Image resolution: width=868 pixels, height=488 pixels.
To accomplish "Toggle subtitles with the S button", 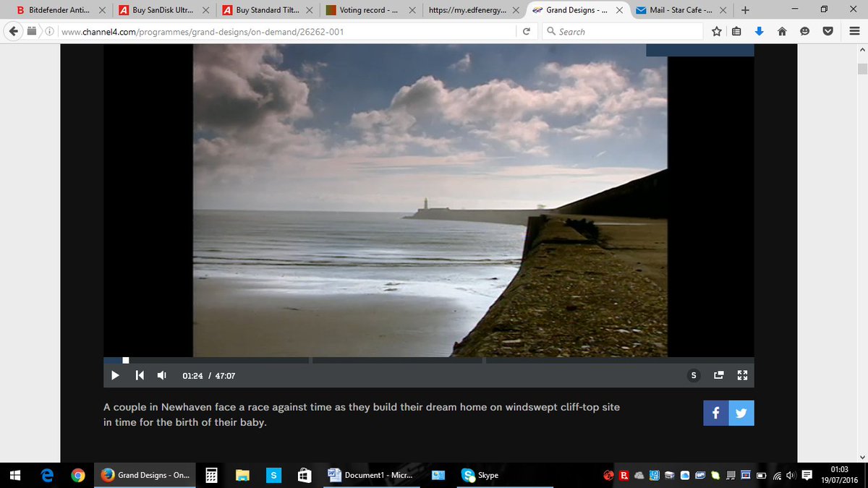I will coord(694,375).
